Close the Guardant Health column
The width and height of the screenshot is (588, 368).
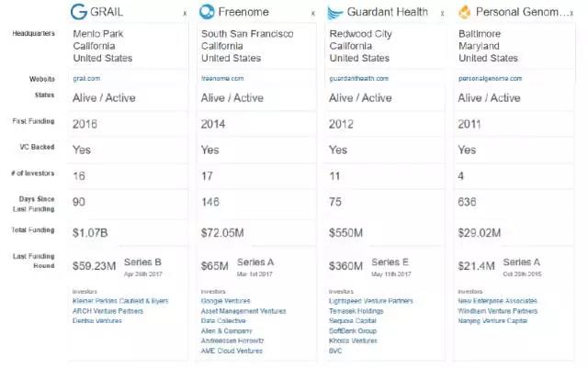tap(442, 15)
